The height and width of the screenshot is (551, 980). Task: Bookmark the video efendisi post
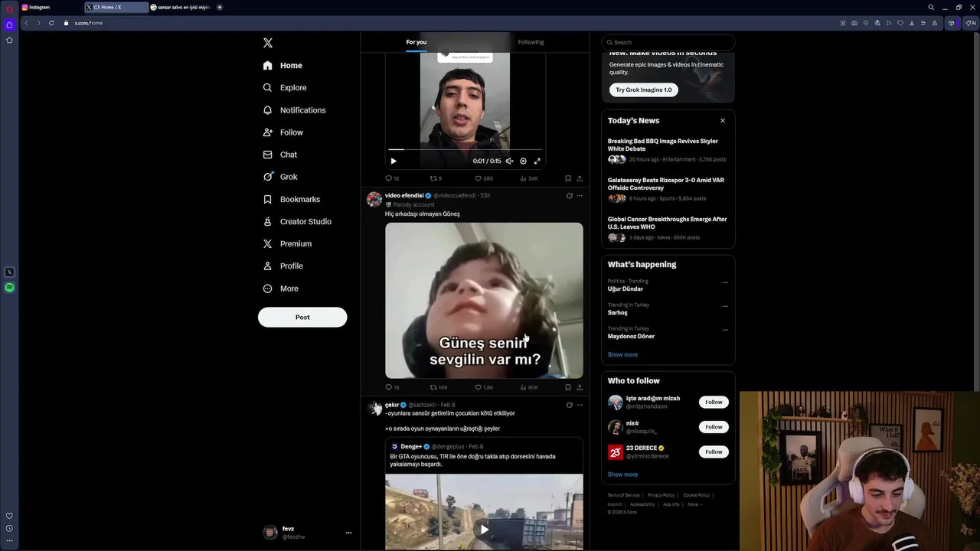(x=567, y=387)
